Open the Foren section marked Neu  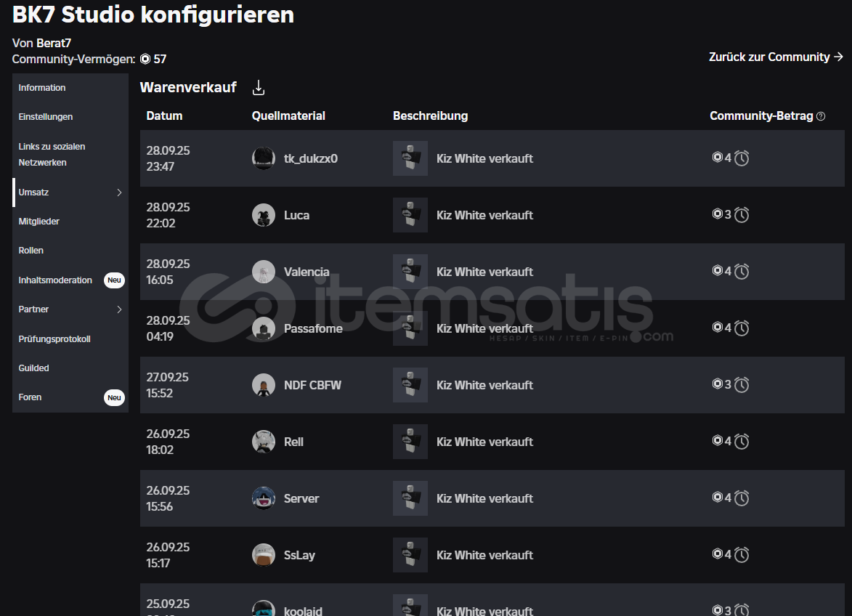[30, 397]
